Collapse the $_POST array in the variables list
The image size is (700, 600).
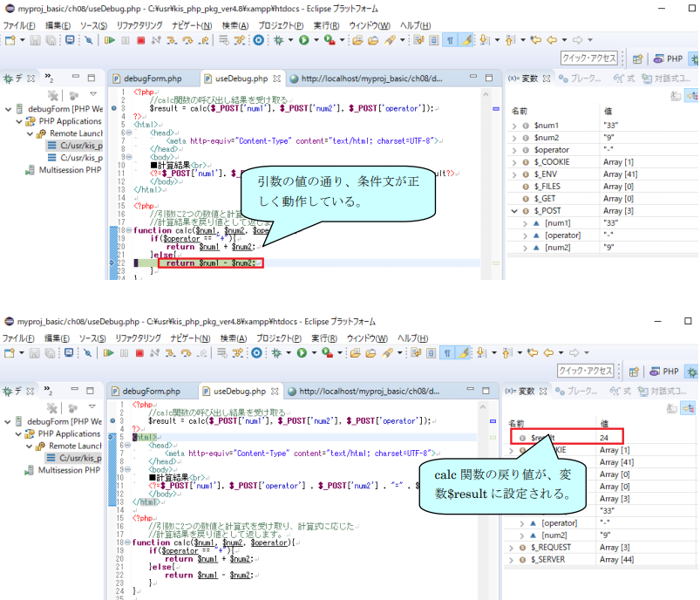tap(514, 211)
